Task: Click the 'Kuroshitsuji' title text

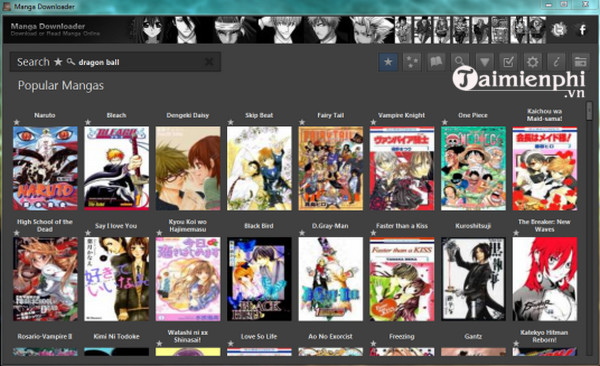Action: tap(473, 226)
